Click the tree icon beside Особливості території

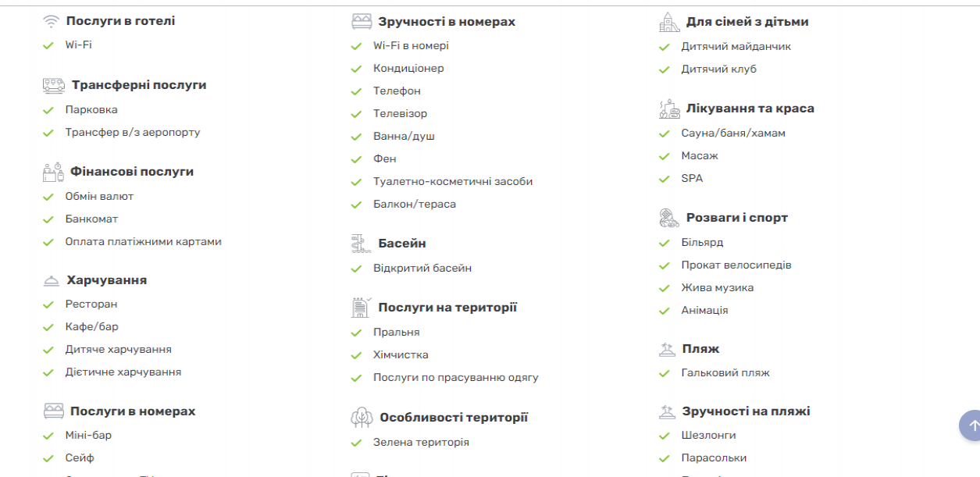point(362,418)
